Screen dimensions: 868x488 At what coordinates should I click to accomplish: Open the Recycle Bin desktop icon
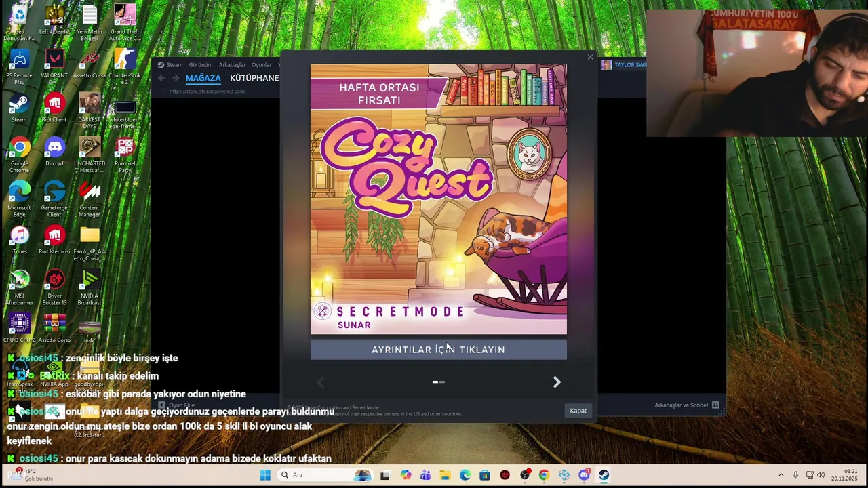click(19, 23)
